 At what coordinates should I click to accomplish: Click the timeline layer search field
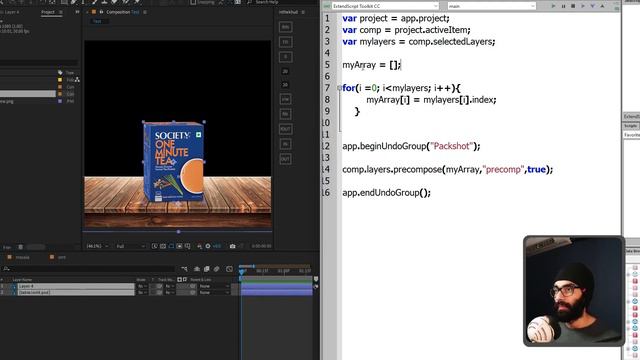click(89, 269)
